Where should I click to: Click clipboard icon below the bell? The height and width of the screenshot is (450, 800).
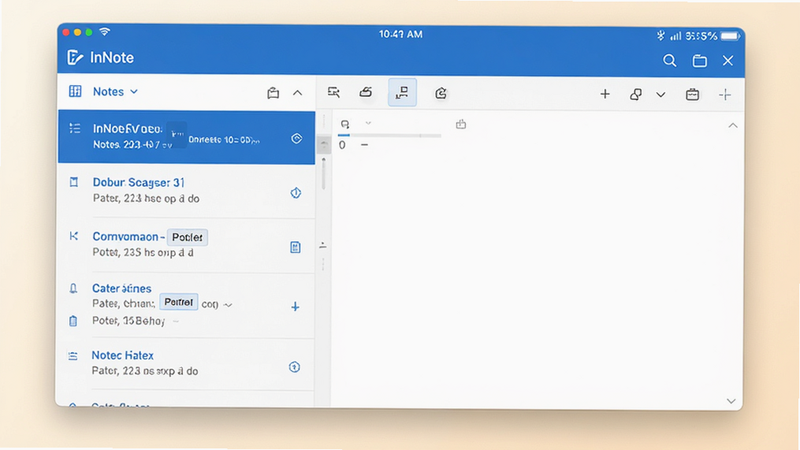[x=73, y=321]
